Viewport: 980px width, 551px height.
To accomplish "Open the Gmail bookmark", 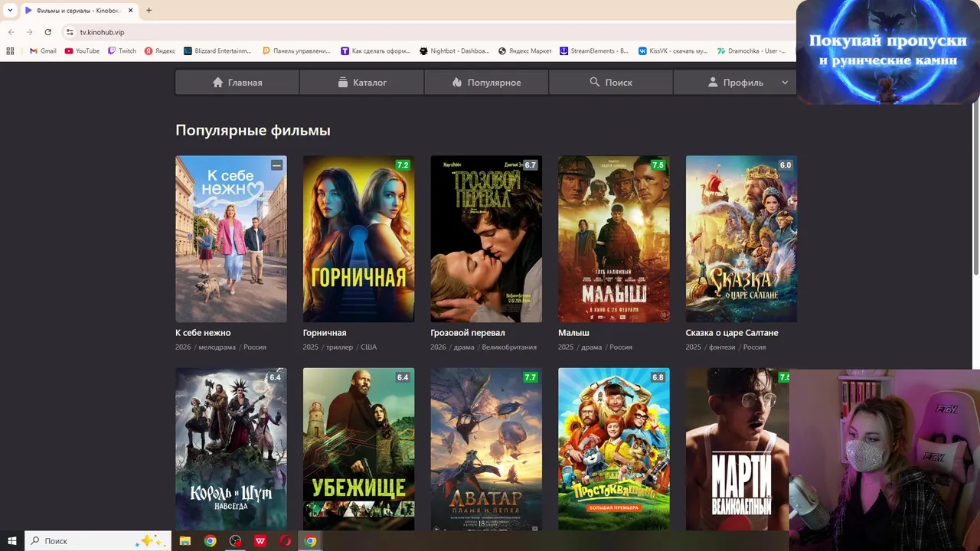I will pos(43,51).
